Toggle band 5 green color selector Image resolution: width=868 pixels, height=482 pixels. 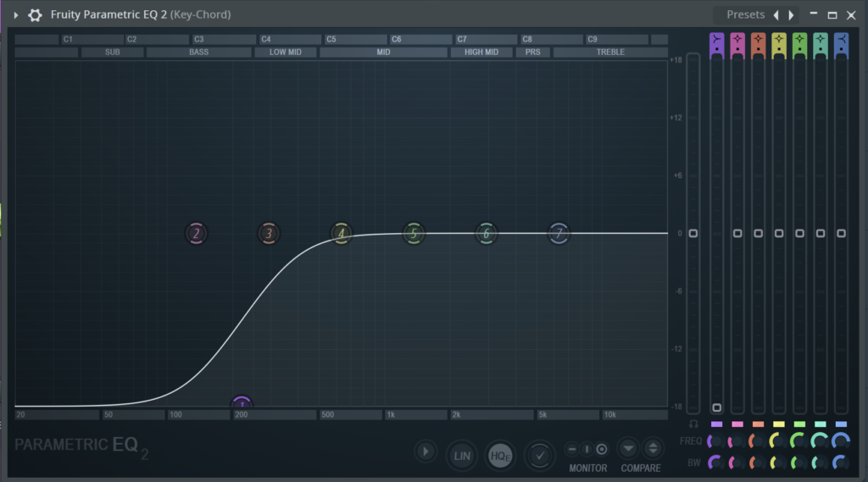point(800,424)
